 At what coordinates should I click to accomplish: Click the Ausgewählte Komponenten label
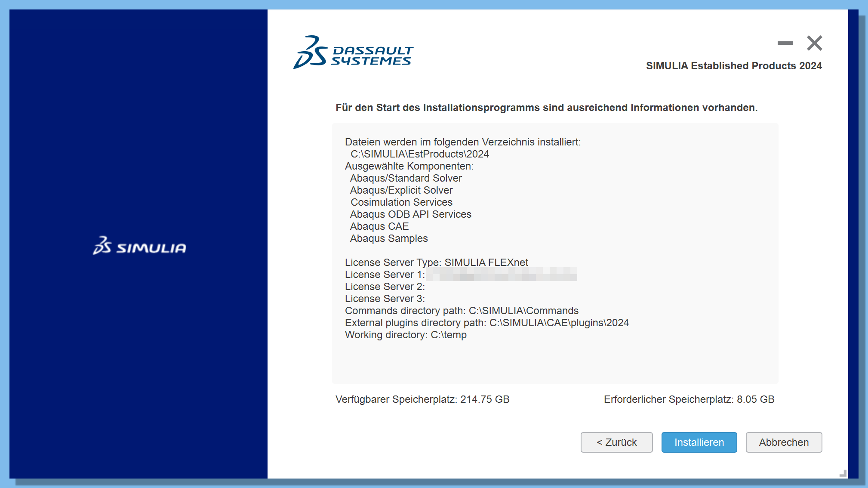coord(409,166)
